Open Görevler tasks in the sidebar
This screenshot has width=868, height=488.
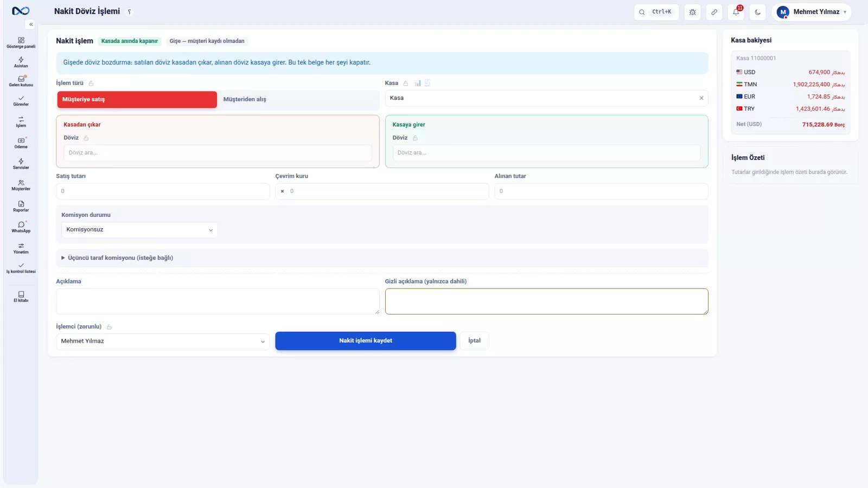click(21, 101)
